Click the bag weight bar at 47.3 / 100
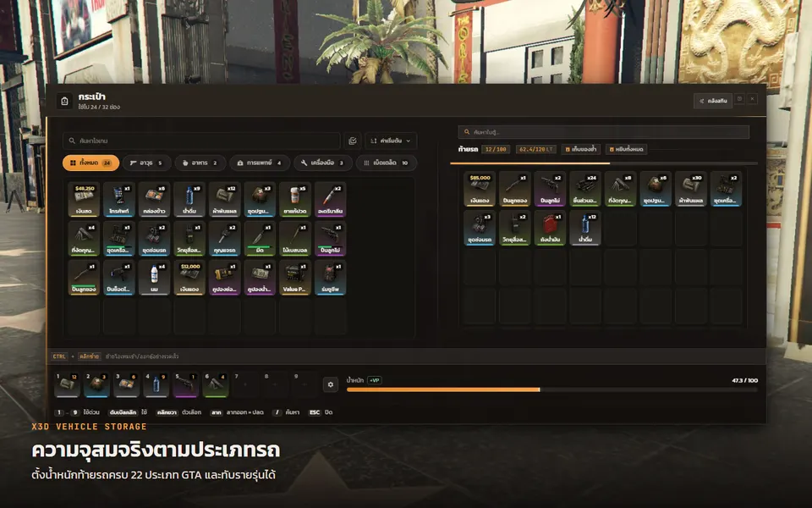812x508 pixels. tap(552, 389)
